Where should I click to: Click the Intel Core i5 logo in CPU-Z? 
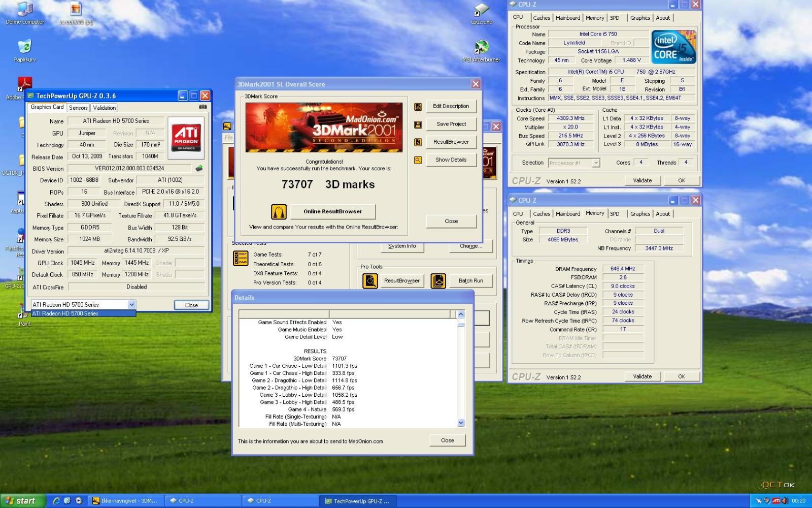click(x=674, y=47)
